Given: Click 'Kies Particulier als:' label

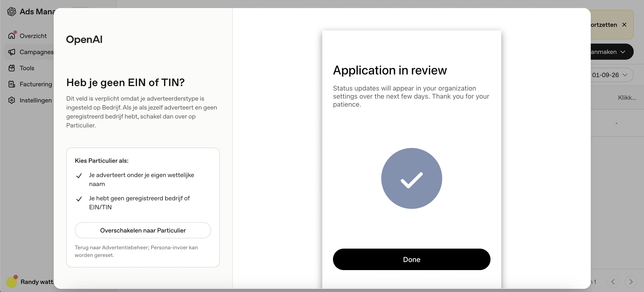Looking at the screenshot, I should tap(102, 161).
